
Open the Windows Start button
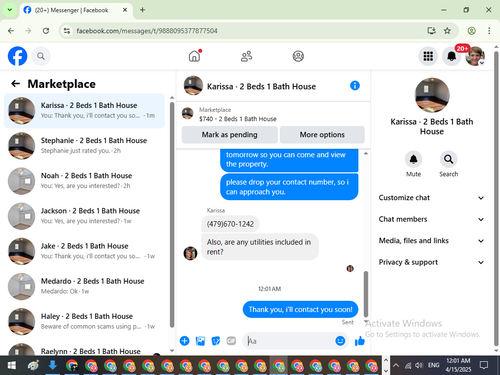[11, 365]
